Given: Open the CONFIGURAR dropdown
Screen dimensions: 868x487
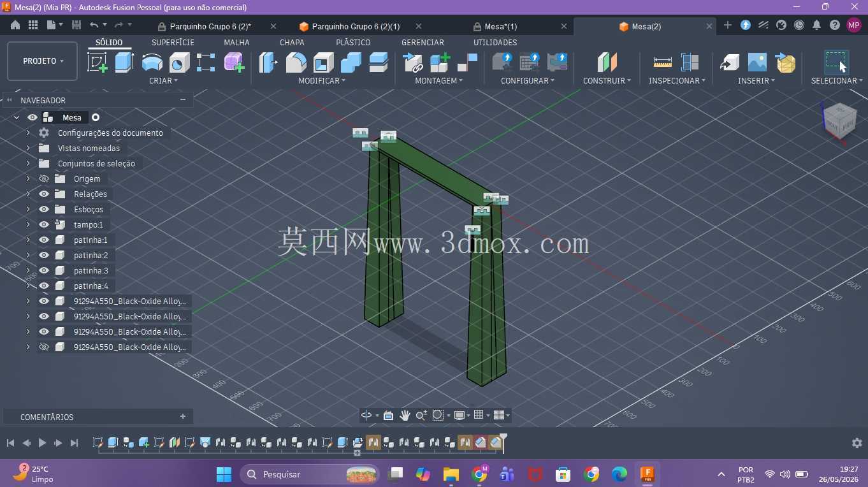Looking at the screenshot, I should point(528,81).
